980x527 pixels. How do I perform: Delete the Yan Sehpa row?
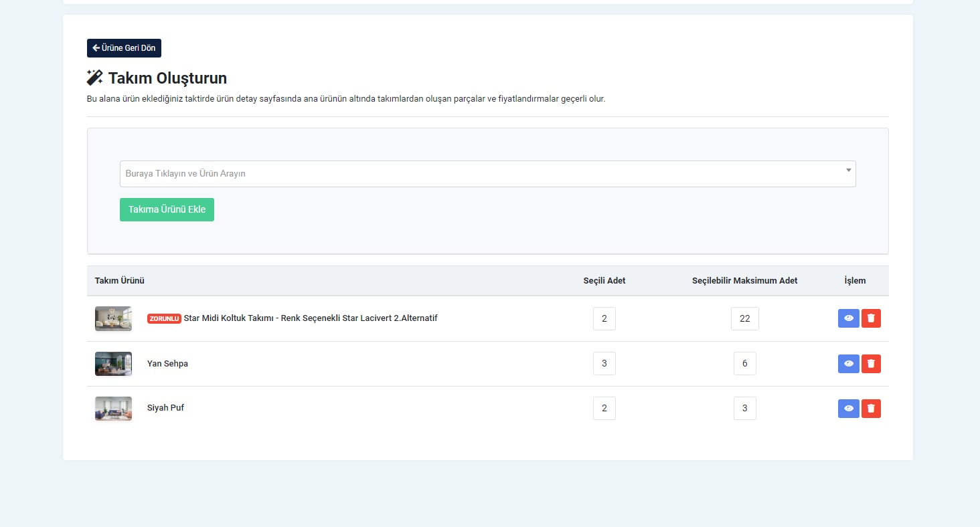tap(871, 364)
